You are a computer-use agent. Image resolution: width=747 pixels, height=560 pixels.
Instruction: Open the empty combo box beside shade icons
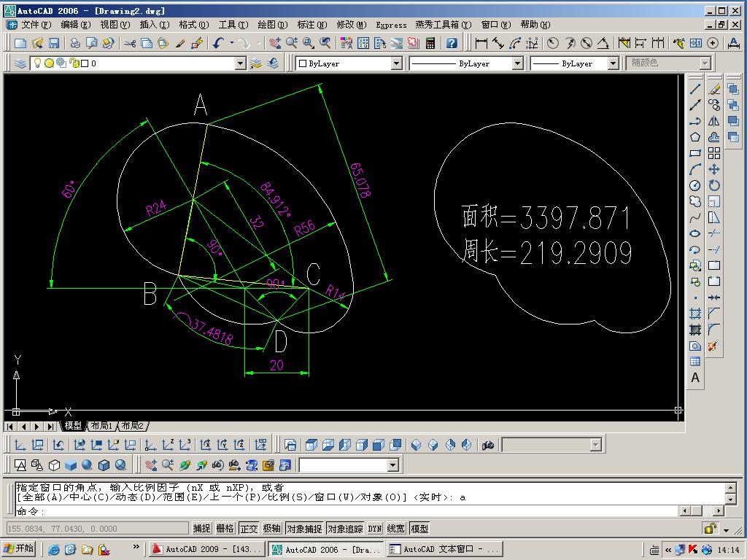click(x=392, y=464)
